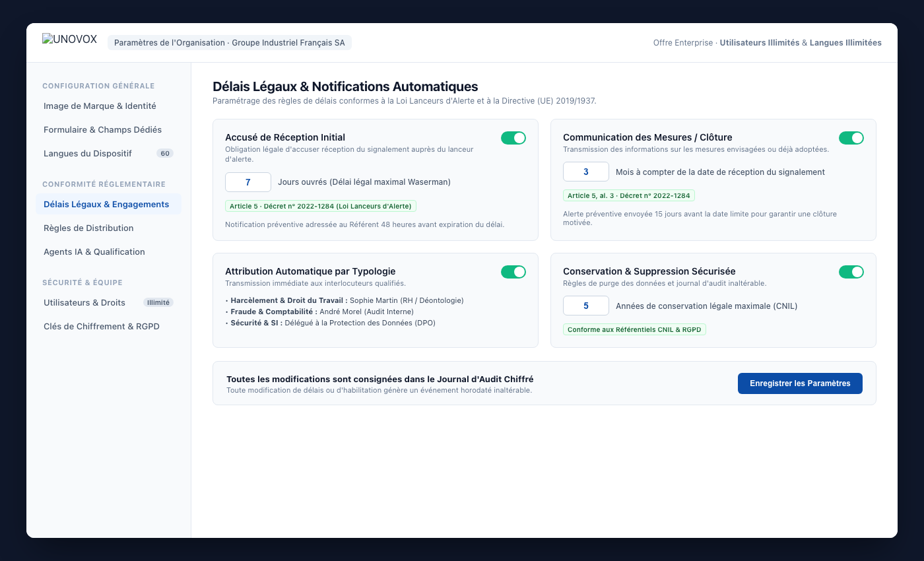The width and height of the screenshot is (924, 561).
Task: Click the Alerte préventive 15 jours note
Action: tap(700, 218)
